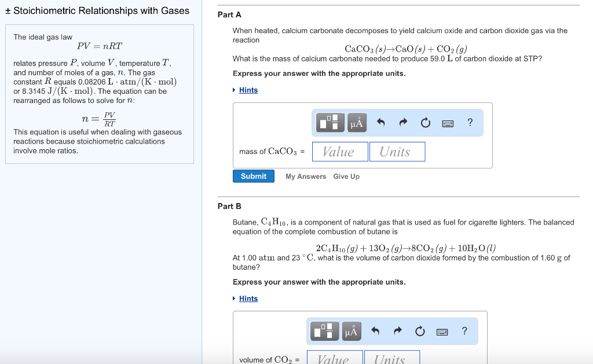Click the help question mark in Part B toolbar
The width and height of the screenshot is (593, 364).
coord(463,331)
